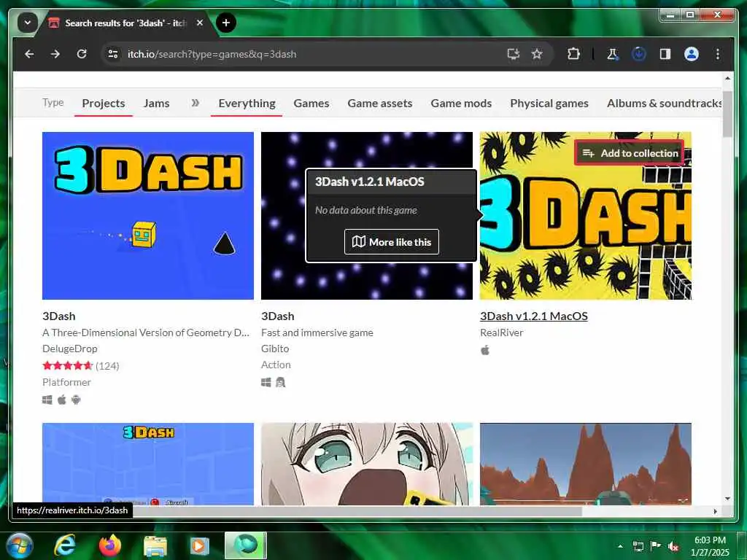Open the Extensions puzzle icon

(x=573, y=54)
